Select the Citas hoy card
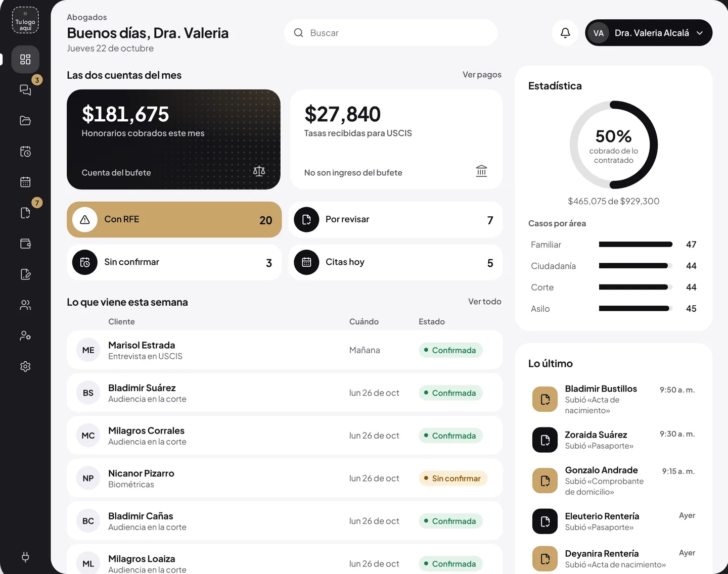 [x=396, y=262]
